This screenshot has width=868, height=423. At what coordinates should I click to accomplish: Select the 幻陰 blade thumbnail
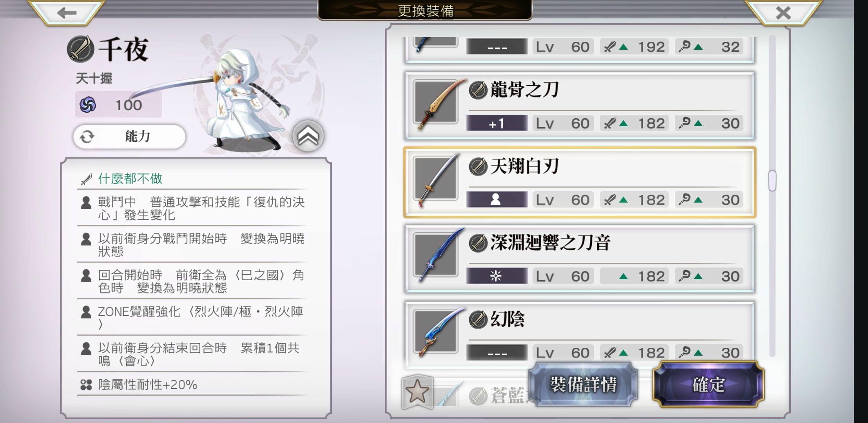point(436,333)
